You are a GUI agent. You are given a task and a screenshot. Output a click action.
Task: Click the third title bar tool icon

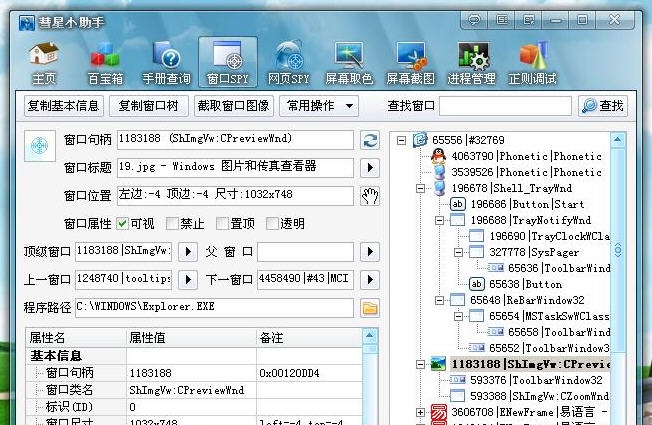[529, 20]
